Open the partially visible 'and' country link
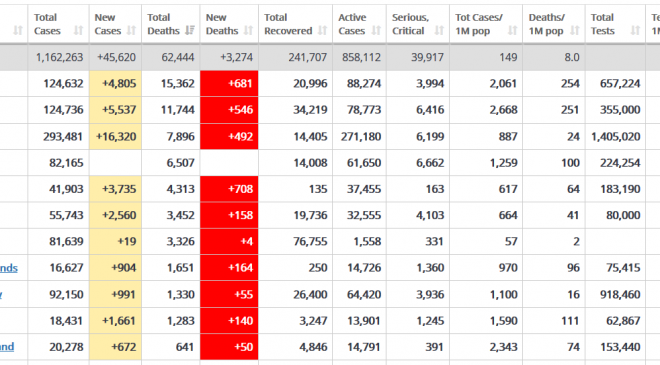This screenshot has height=365, width=660. tap(7, 347)
